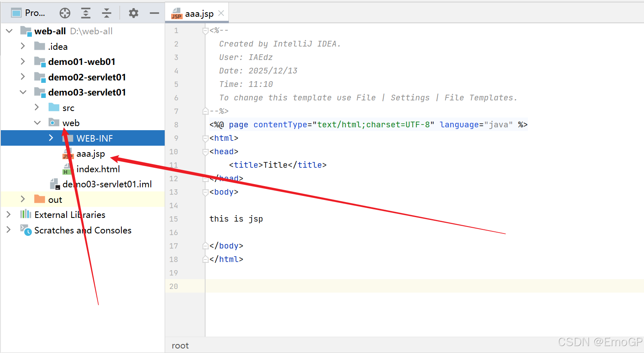This screenshot has width=644, height=353.
Task: Click the Select Opened File target icon
Action: point(65,13)
